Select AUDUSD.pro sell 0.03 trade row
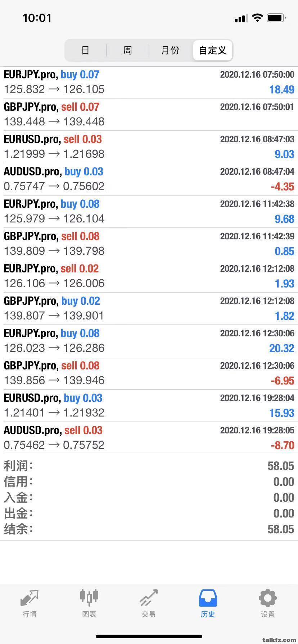Screen dimensions: 298x644 [149, 438]
